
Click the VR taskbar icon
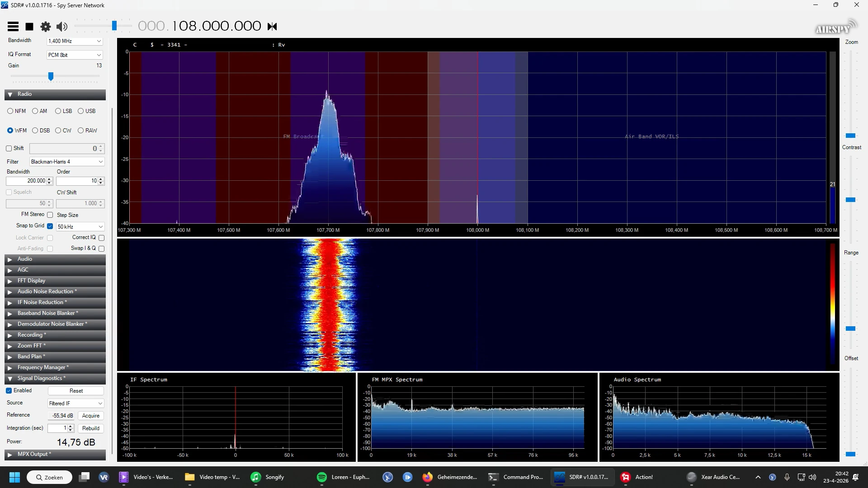104,477
